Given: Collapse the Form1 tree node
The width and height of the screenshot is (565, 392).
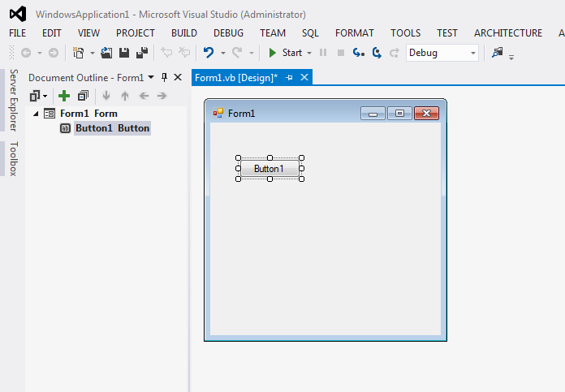Looking at the screenshot, I should 36,114.
